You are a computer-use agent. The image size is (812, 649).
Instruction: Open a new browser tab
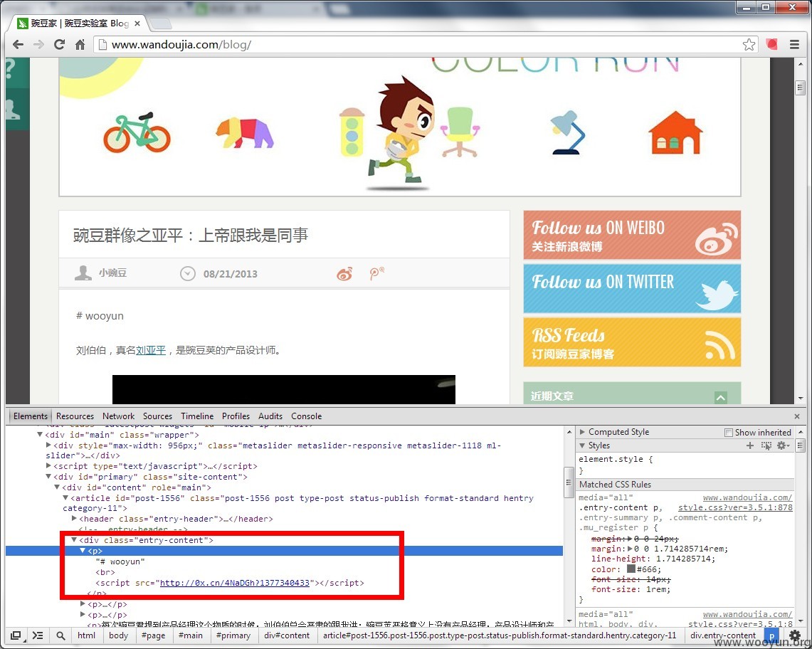click(161, 23)
